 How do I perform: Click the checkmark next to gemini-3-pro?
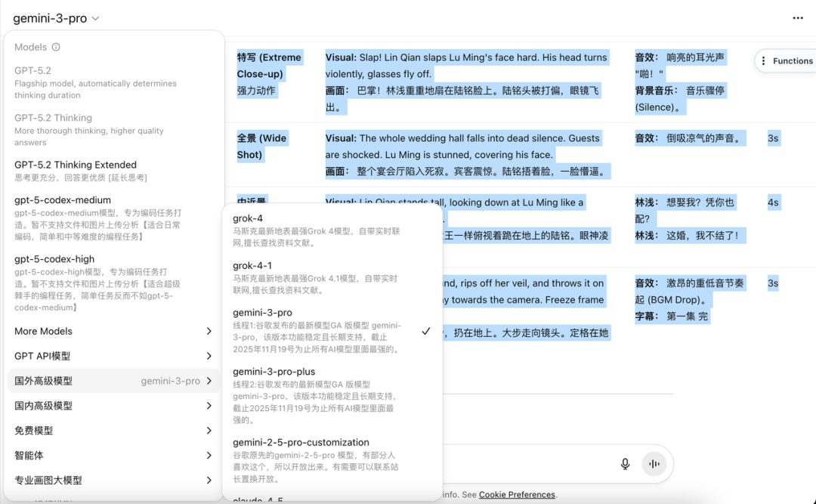point(425,331)
